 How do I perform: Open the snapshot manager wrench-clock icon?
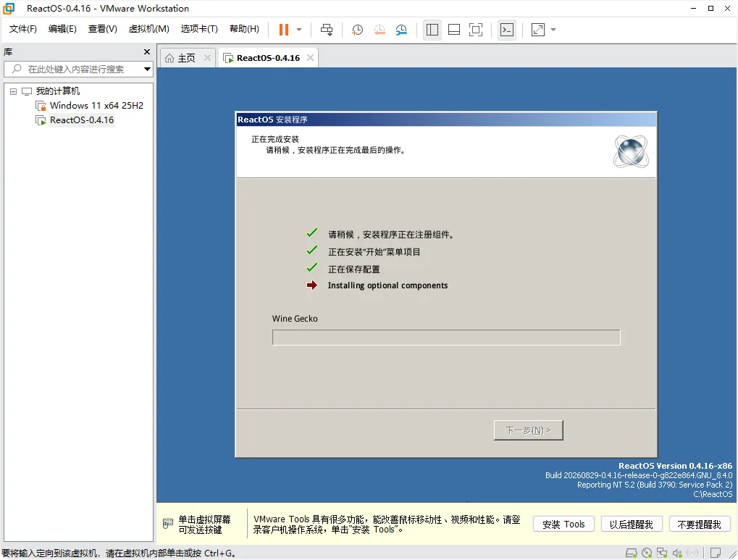[x=401, y=30]
